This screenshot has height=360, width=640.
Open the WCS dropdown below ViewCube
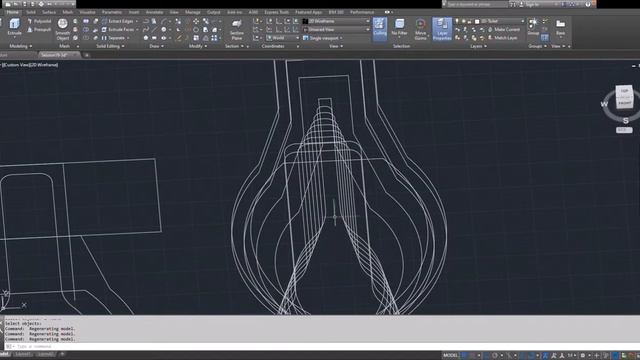tap(624, 130)
